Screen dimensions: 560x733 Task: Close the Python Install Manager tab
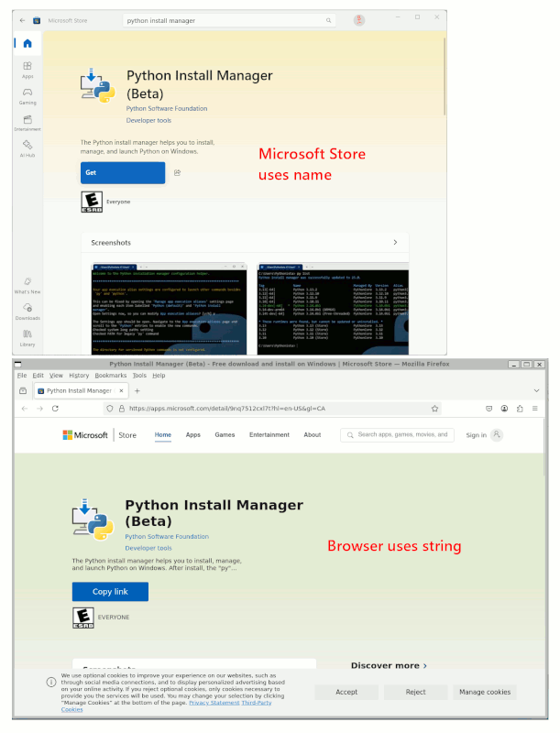[121, 391]
